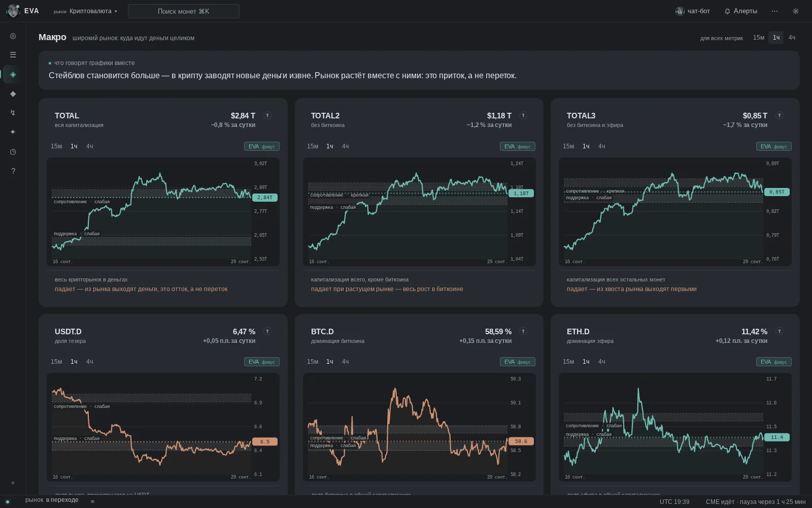Image resolution: width=812 pixels, height=508 pixels.
Task: Open the question mark help sidebar icon
Action: tap(13, 171)
